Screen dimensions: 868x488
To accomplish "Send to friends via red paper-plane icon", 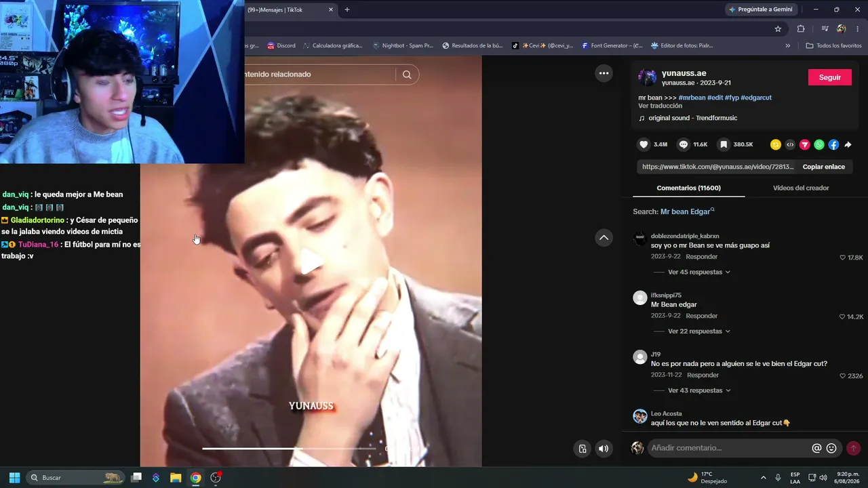I will [805, 144].
